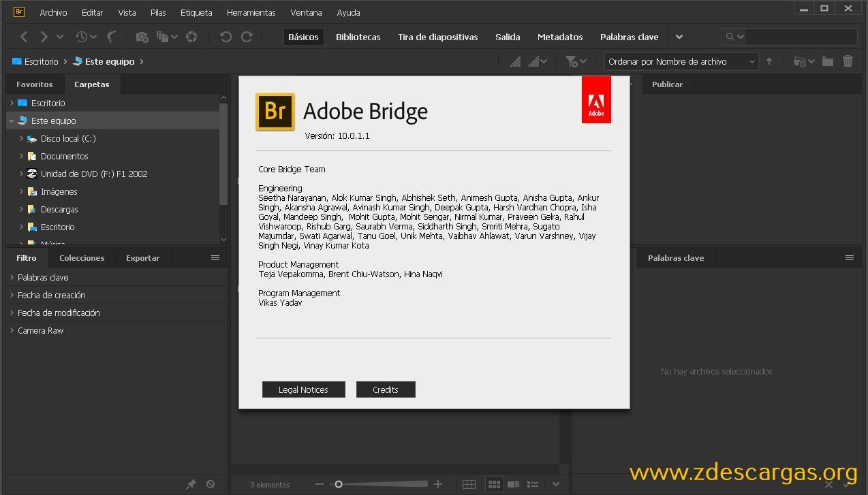
Task: Go forward with the right arrow
Action: 44,37
